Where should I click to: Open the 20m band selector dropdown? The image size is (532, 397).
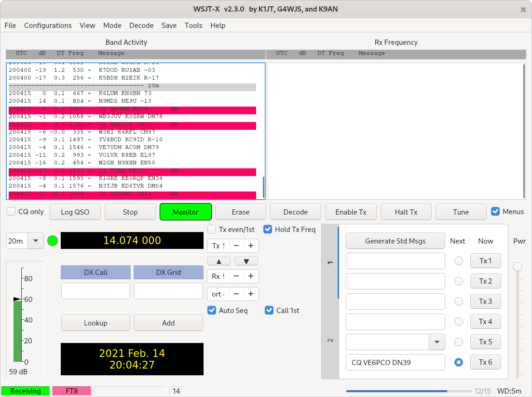tap(36, 241)
